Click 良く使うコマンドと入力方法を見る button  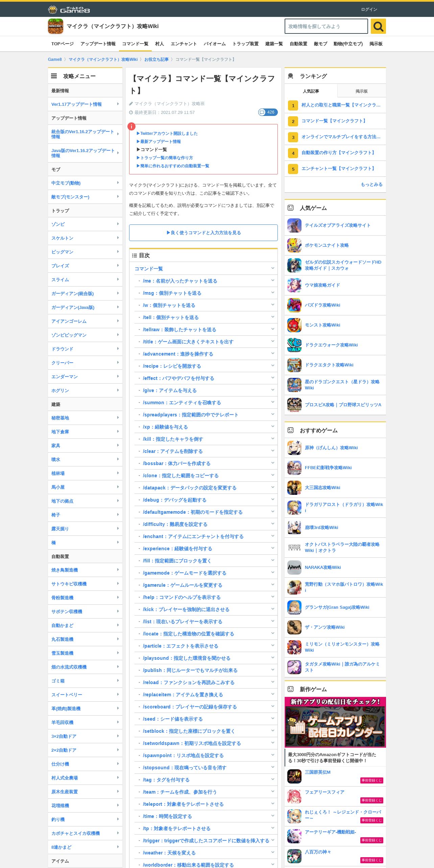203,233
